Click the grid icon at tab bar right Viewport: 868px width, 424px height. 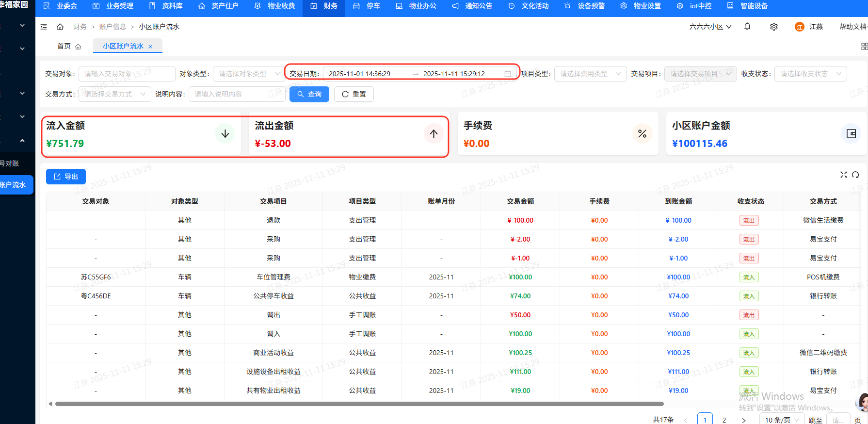point(864,46)
